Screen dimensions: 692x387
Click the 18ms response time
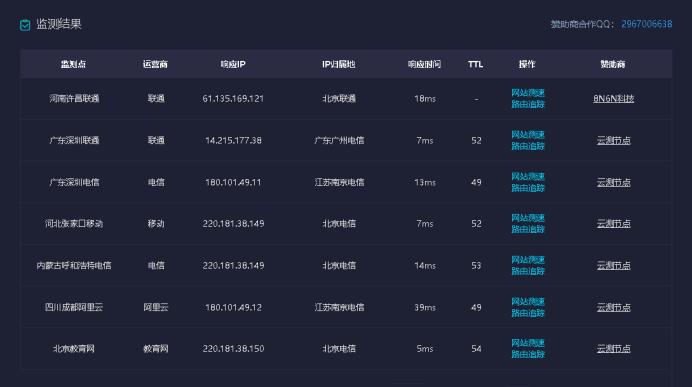tap(425, 99)
